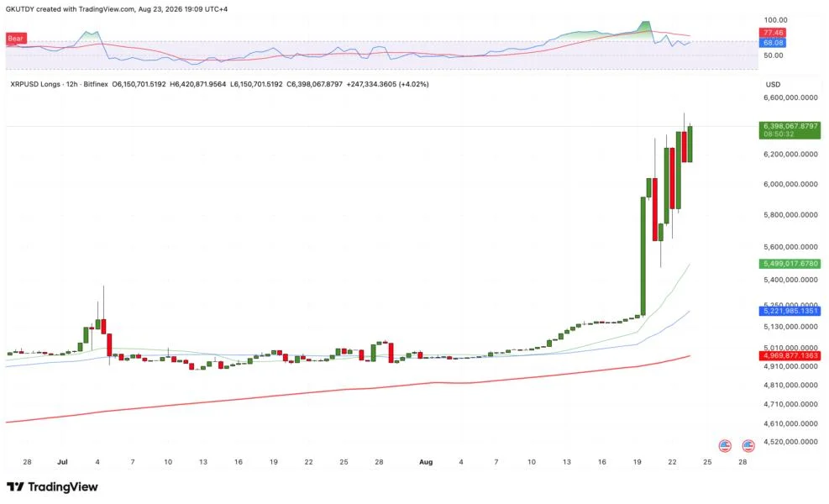Open the US flag economic event nearest Aug 25

tap(725, 446)
